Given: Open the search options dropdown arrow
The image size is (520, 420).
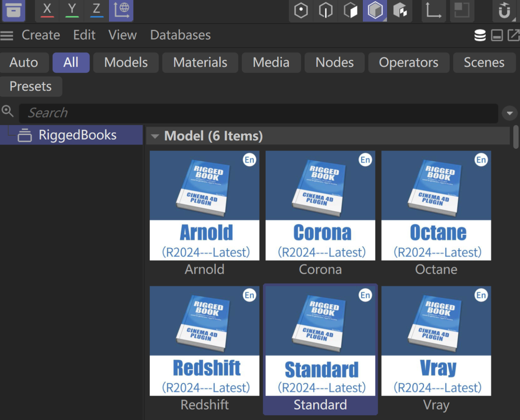Looking at the screenshot, I should point(509,113).
